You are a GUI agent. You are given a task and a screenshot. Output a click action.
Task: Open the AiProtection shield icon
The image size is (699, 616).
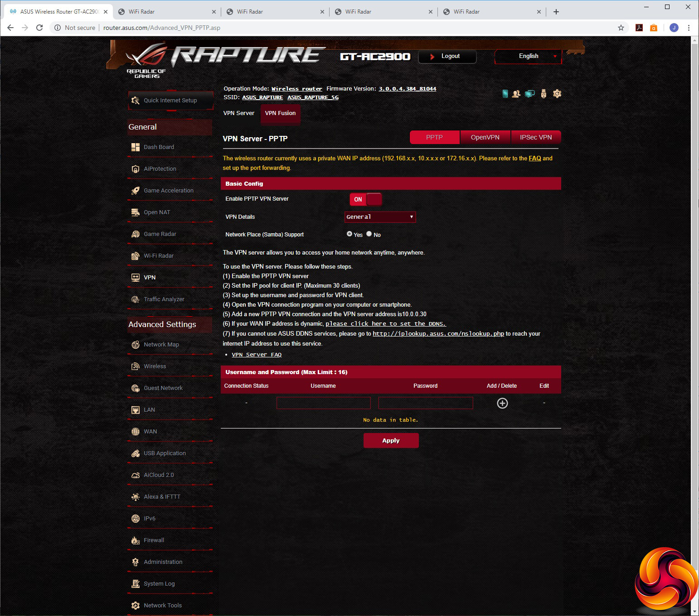click(x=135, y=169)
